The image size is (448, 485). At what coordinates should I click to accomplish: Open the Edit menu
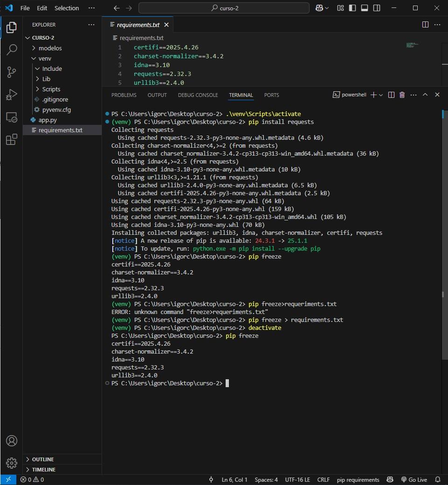(42, 8)
